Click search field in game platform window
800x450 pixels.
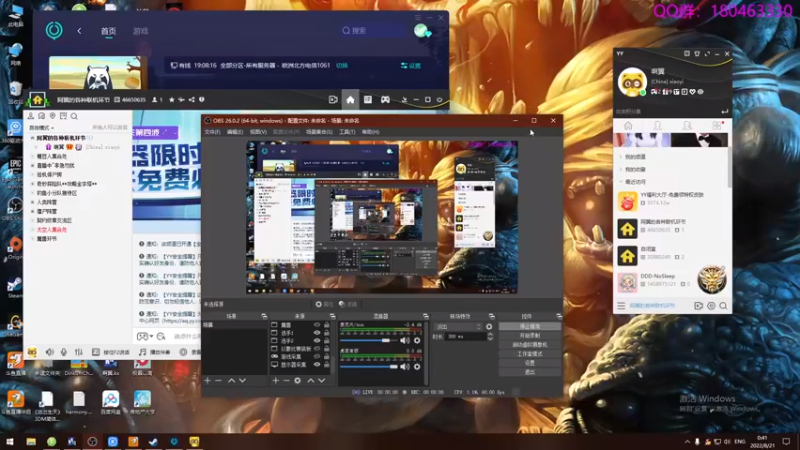[x=372, y=31]
